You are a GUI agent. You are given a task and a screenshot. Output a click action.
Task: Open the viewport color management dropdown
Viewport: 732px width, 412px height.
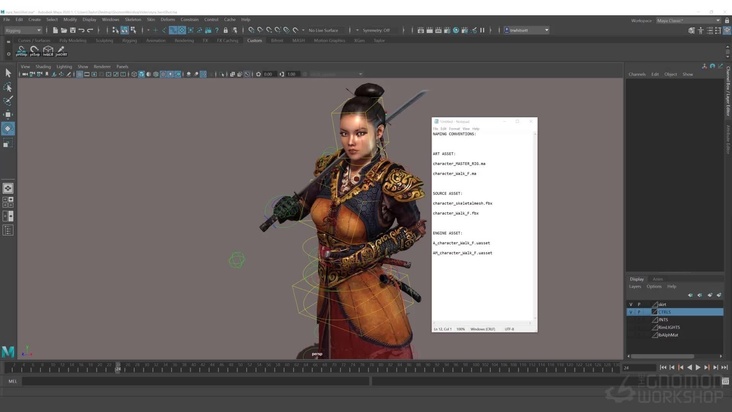click(x=335, y=74)
